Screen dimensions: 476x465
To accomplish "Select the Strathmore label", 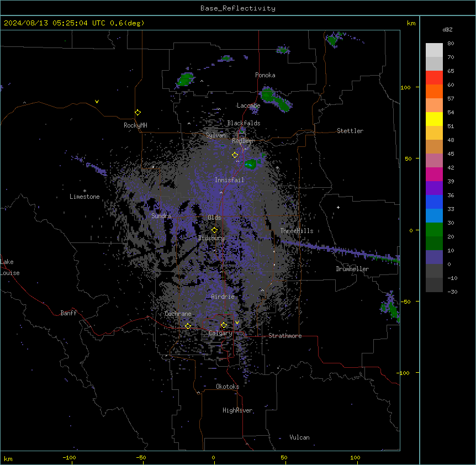I will pos(285,336).
